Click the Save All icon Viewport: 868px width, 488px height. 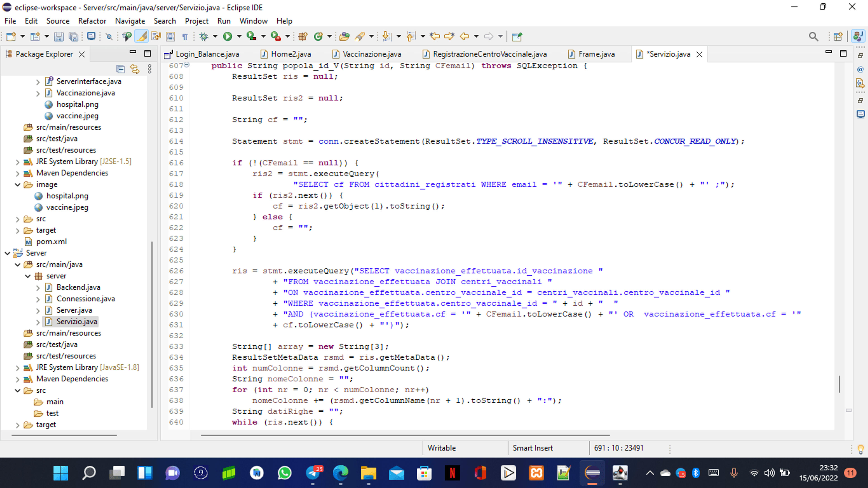[x=73, y=36]
